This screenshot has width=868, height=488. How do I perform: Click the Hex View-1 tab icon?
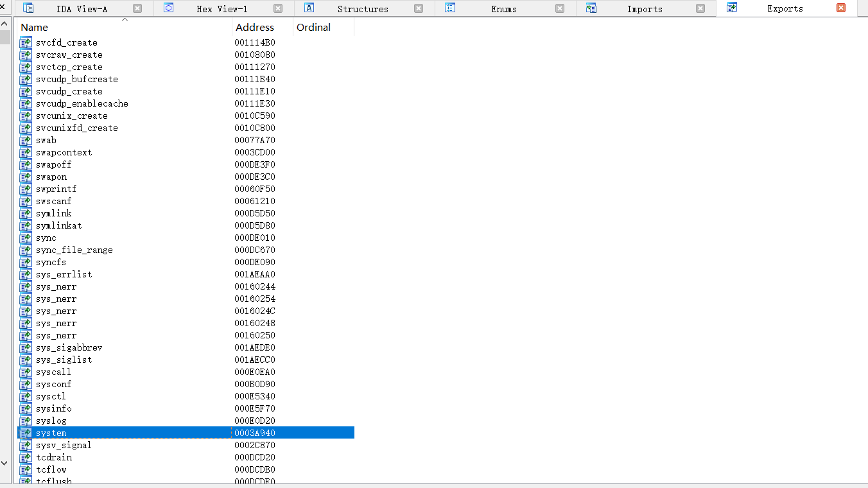coord(169,8)
